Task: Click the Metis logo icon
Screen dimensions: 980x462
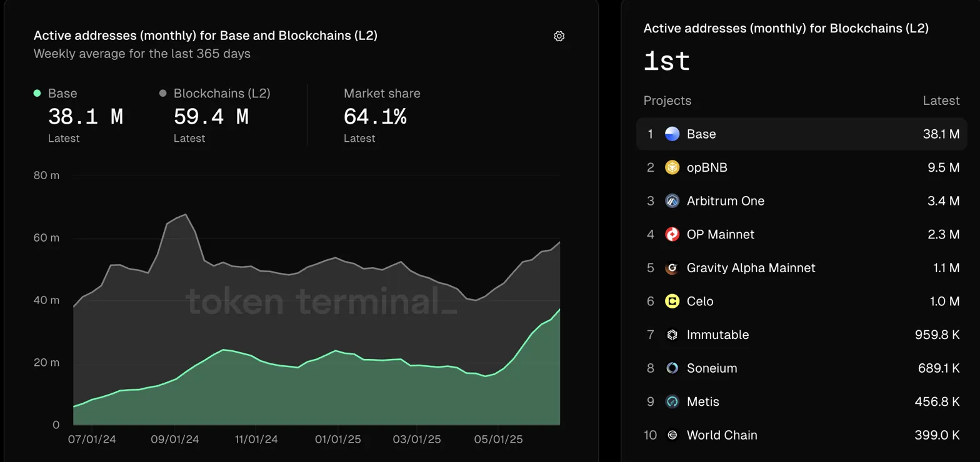Action: pos(672,401)
